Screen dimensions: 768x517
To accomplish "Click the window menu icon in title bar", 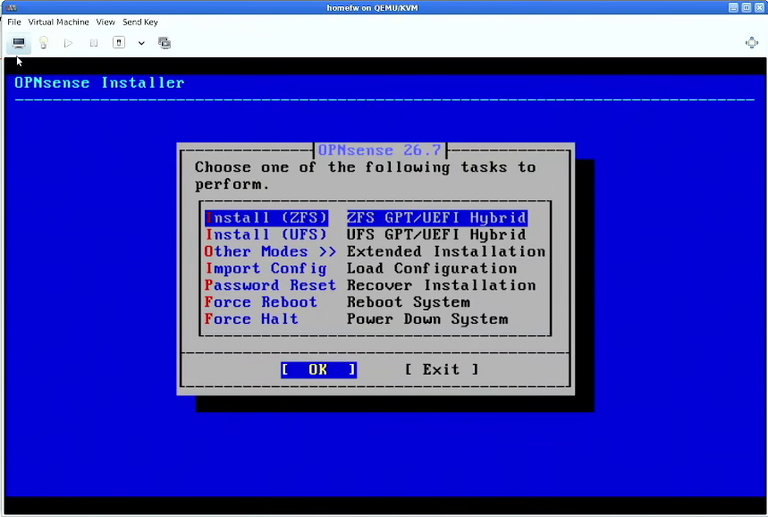I will [11, 7].
